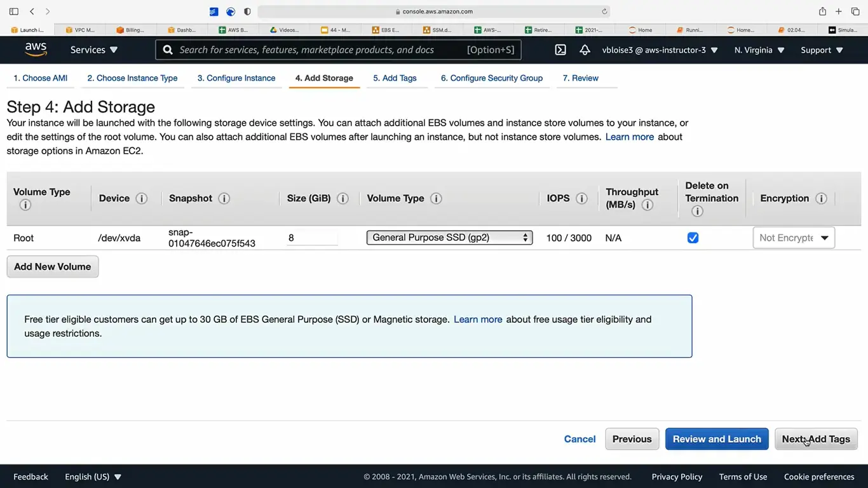
Task: Click the Feedback link in footer
Action: coord(31,477)
